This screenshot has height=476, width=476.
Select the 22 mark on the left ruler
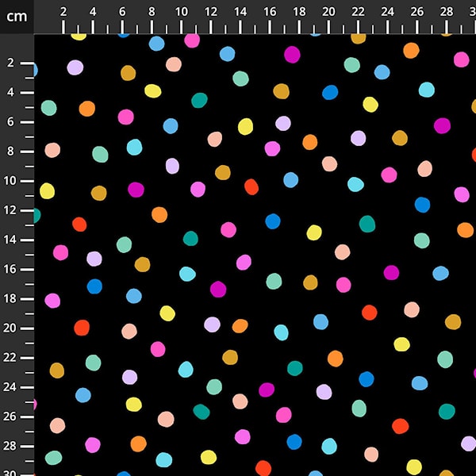(12, 357)
